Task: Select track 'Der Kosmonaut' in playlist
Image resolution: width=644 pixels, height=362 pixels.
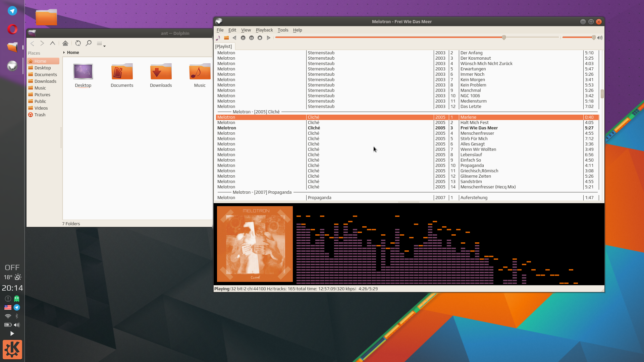Action: (407, 58)
